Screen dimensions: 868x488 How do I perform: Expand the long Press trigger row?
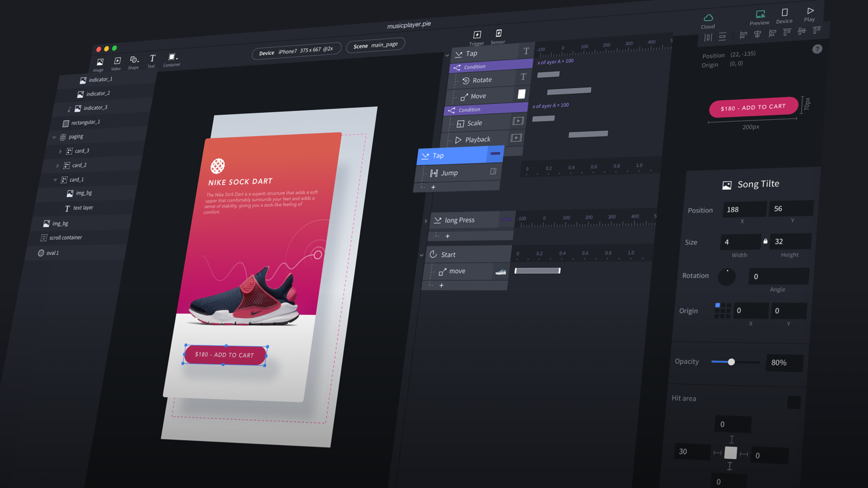(x=426, y=221)
